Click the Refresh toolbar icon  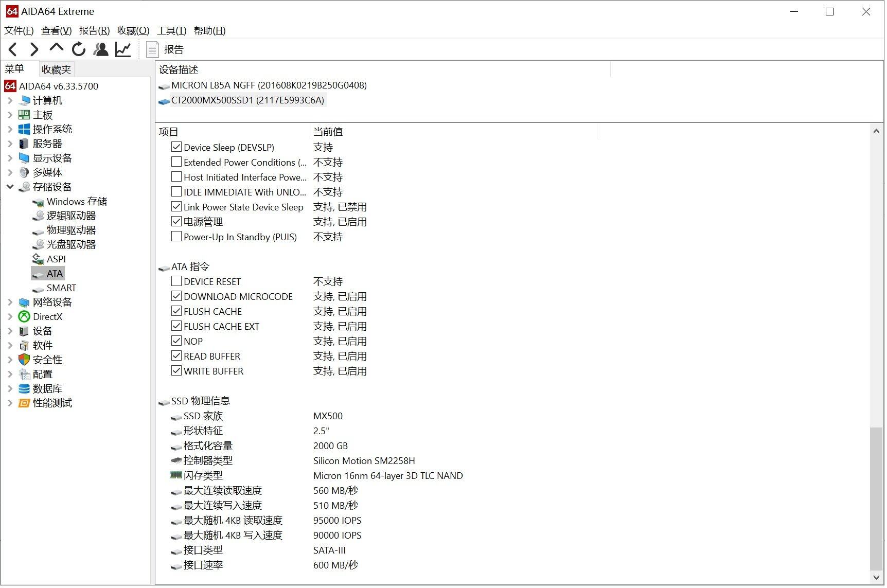(79, 49)
